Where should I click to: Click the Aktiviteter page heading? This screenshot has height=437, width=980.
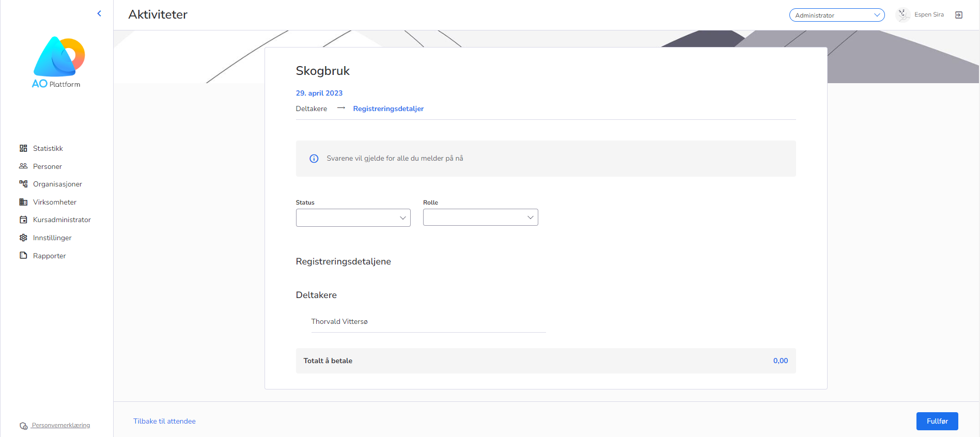[x=158, y=14]
